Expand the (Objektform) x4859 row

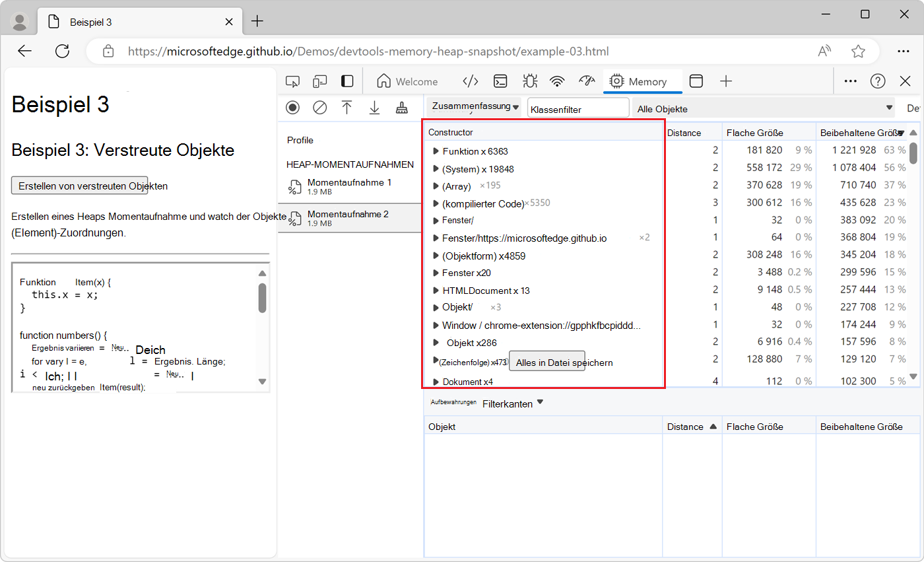point(436,255)
